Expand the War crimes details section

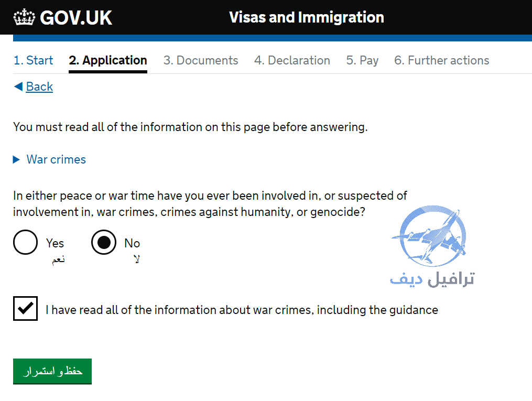click(x=56, y=159)
